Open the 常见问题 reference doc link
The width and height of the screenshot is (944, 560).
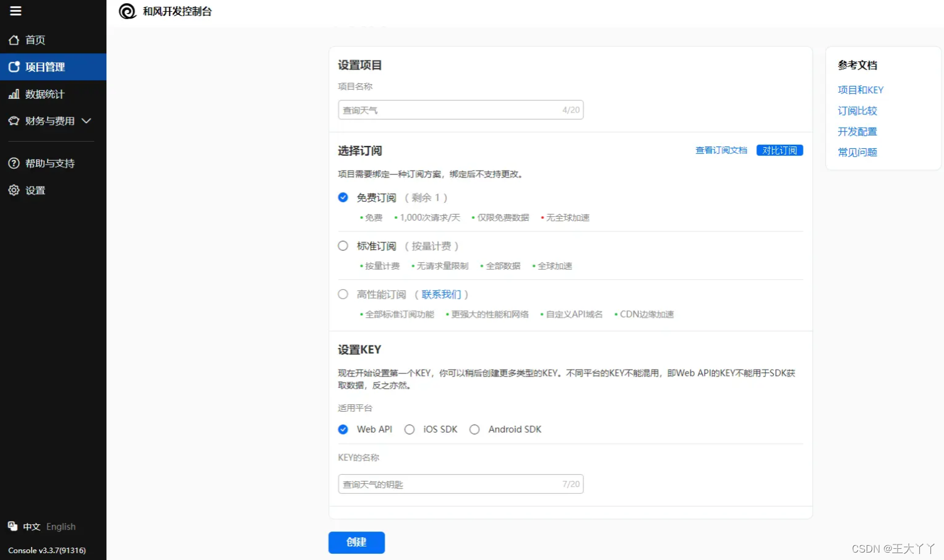[x=857, y=152]
